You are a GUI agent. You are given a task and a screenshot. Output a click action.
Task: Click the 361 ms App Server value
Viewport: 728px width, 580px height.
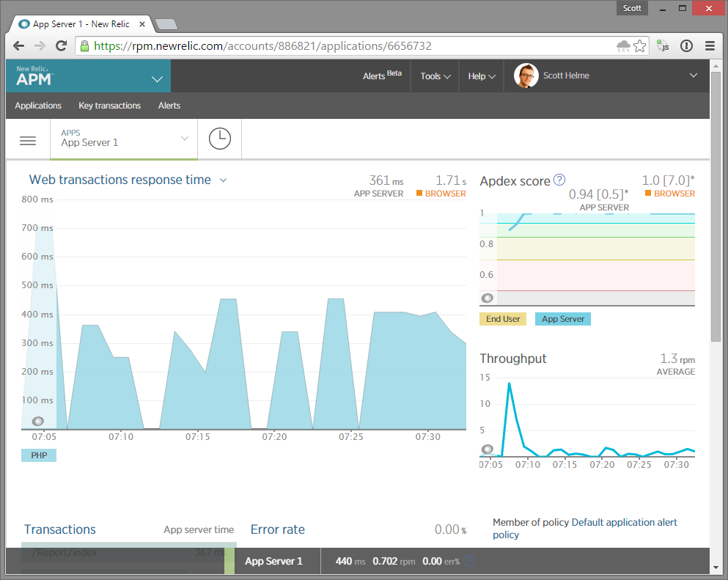(x=386, y=180)
